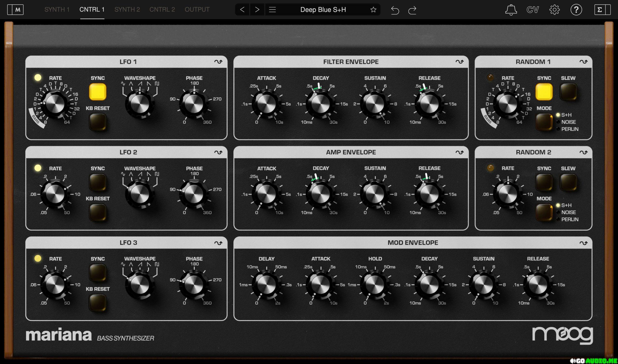The image size is (618, 364).
Task: Click the redo arrow icon
Action: [x=412, y=10]
